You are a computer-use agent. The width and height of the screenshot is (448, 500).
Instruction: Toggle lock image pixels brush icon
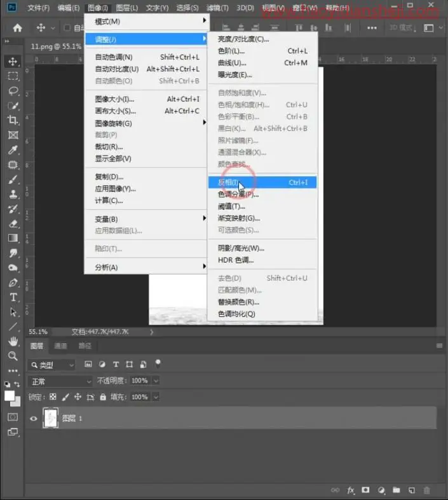tap(65, 397)
